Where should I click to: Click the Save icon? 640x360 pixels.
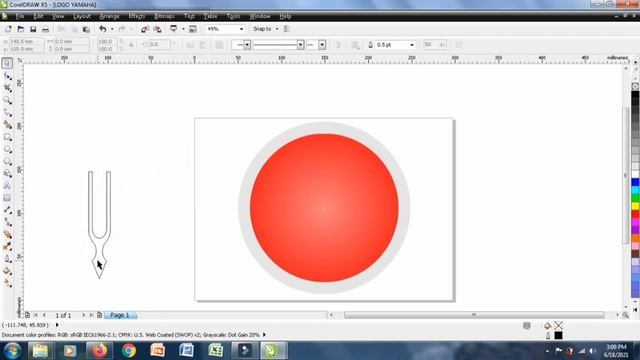coord(33,29)
